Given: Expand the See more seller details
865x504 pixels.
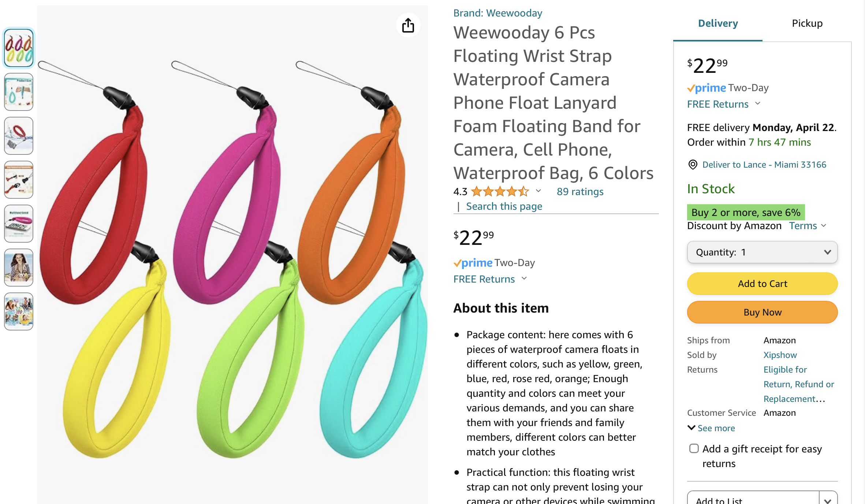Looking at the screenshot, I should [x=711, y=428].
